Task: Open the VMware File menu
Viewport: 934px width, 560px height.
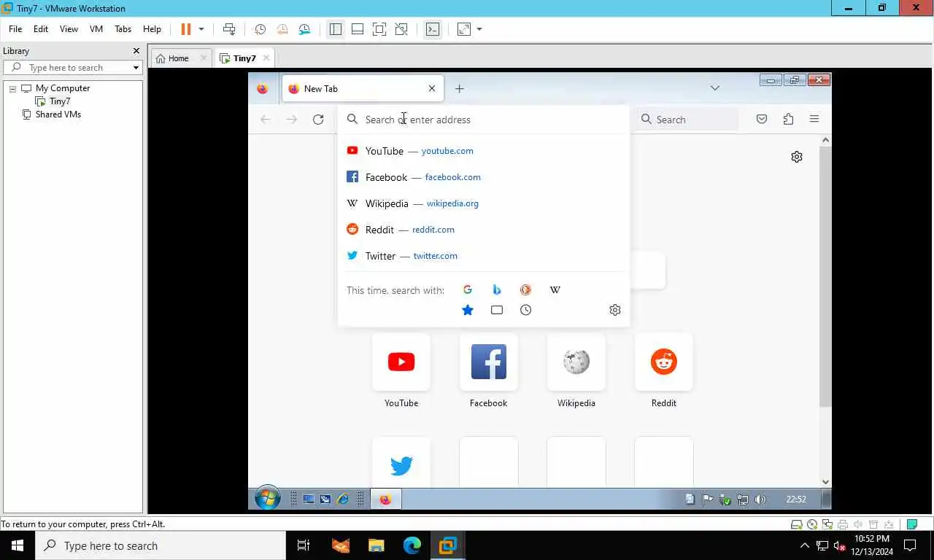Action: click(15, 29)
